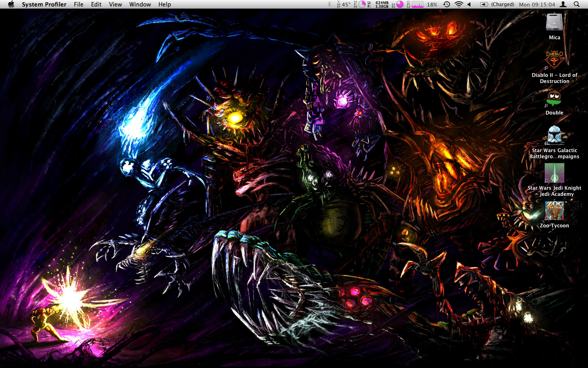Click the memory usage pie icon
The width and height of the screenshot is (588, 368).
coord(362,4)
